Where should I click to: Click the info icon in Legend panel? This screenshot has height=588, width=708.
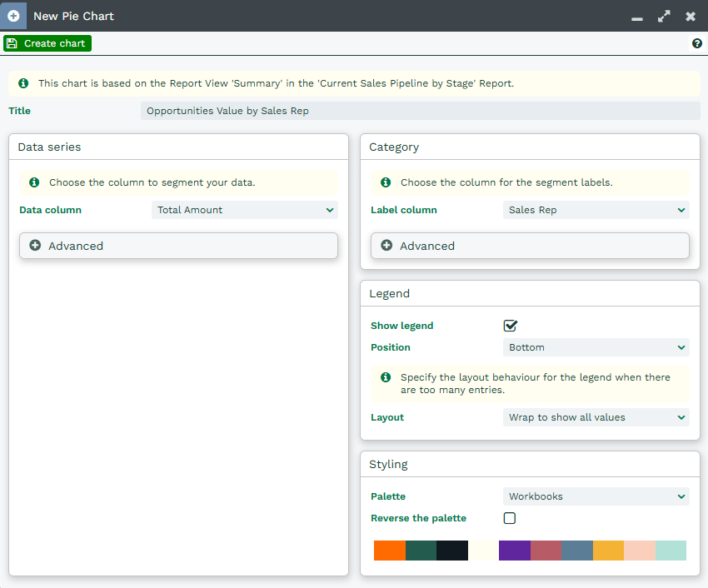tap(386, 377)
